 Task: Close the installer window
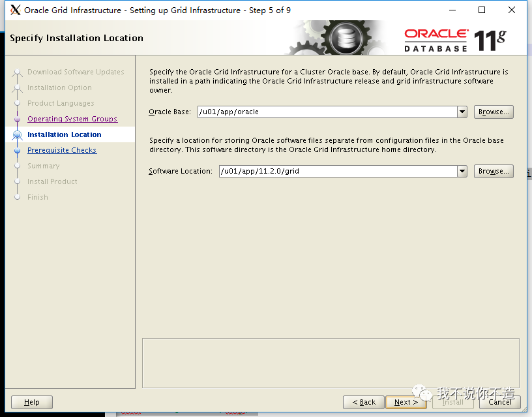pos(512,10)
